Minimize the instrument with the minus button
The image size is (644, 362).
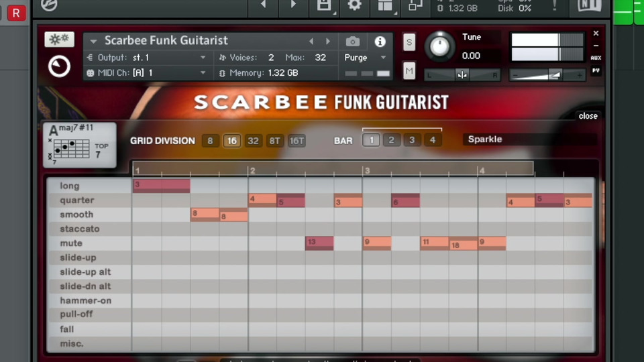(x=596, y=46)
